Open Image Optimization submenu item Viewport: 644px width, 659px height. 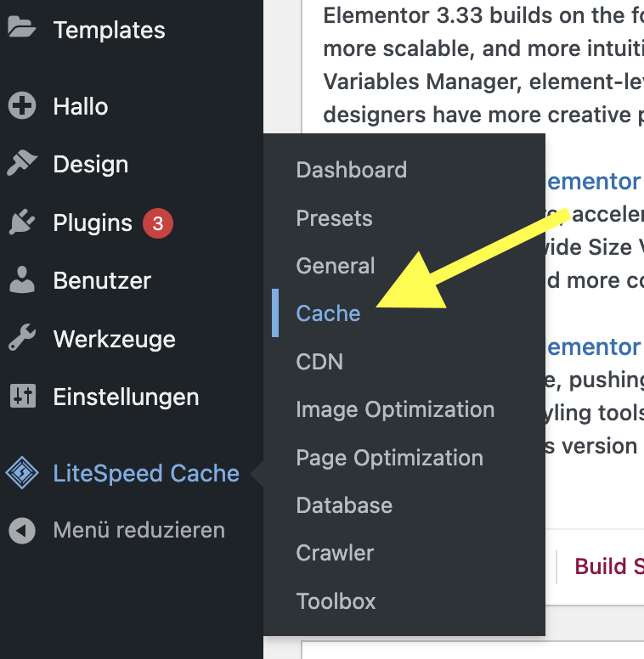[395, 409]
